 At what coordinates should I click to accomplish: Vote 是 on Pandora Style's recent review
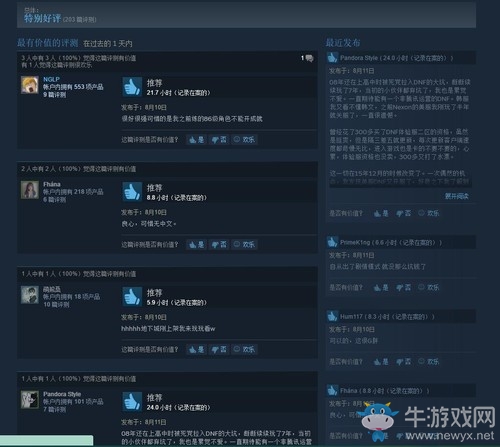[x=381, y=213]
